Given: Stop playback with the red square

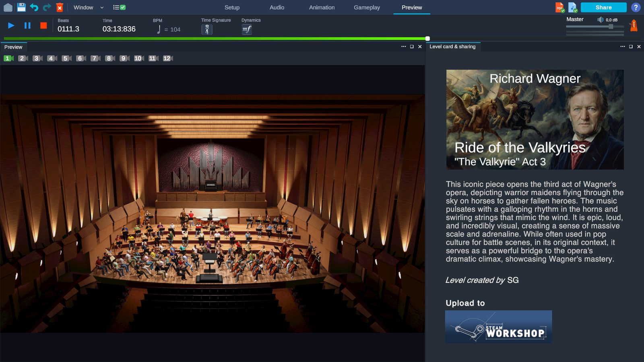Looking at the screenshot, I should [x=43, y=25].
